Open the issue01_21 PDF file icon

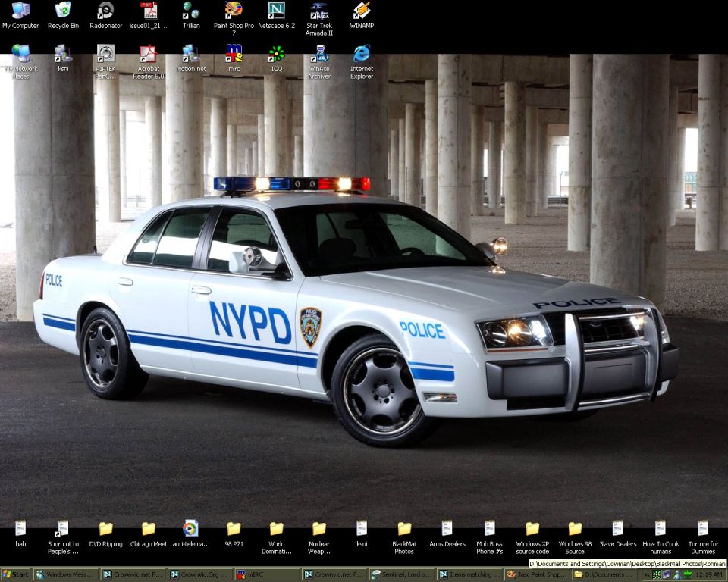[x=149, y=15]
